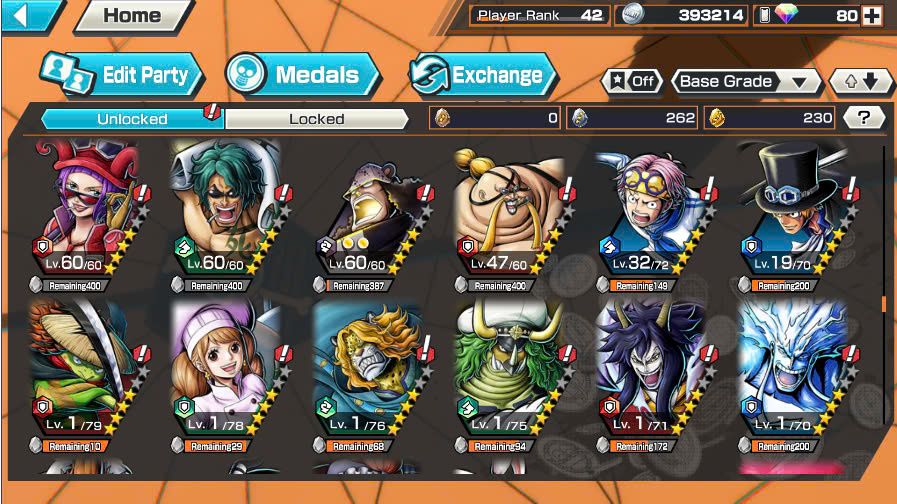Switch to the Locked tab
The height and width of the screenshot is (504, 897).
pos(316,119)
